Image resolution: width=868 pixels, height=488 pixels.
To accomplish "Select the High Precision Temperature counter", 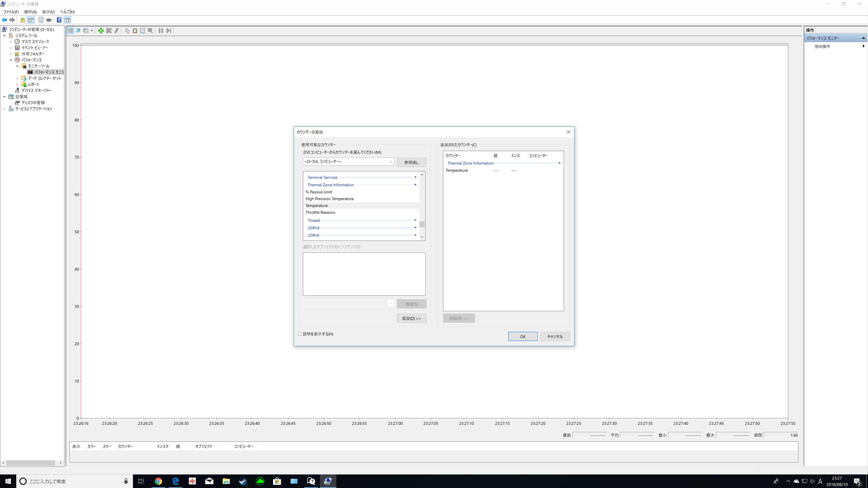I will point(330,199).
